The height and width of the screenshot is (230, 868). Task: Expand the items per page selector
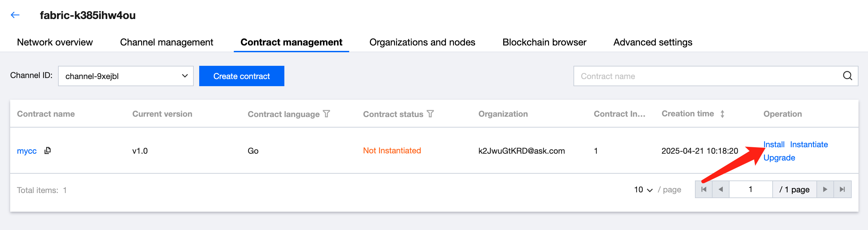pyautogui.click(x=643, y=190)
